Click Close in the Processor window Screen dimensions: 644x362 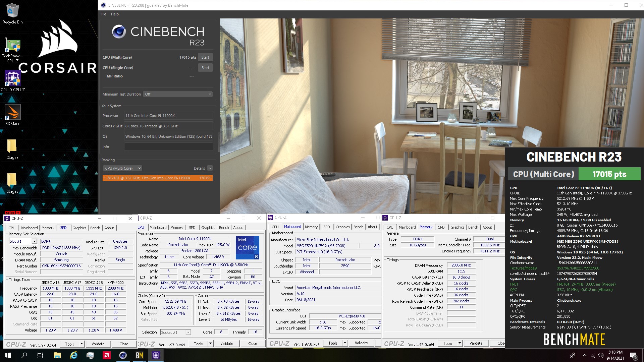pyautogui.click(x=253, y=344)
